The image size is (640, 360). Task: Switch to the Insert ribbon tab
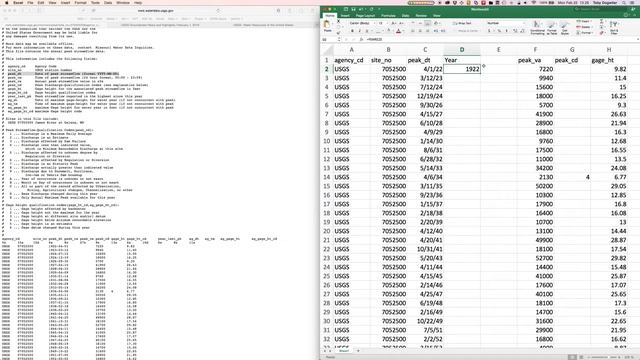[345, 16]
